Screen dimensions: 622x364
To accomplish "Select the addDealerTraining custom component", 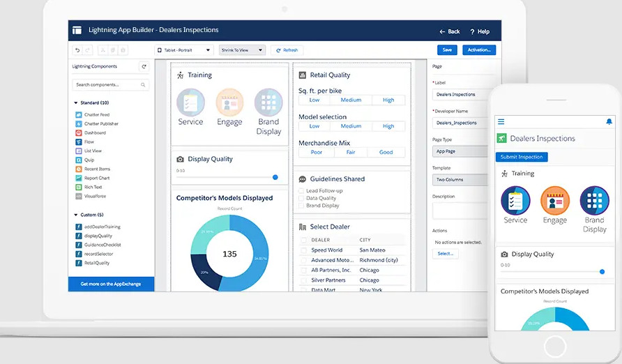I will 98,227.
